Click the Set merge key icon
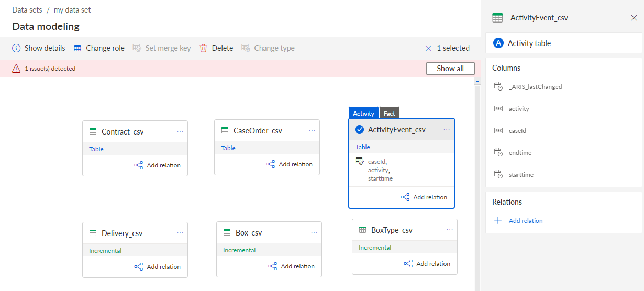The image size is (644, 291). pyautogui.click(x=137, y=48)
